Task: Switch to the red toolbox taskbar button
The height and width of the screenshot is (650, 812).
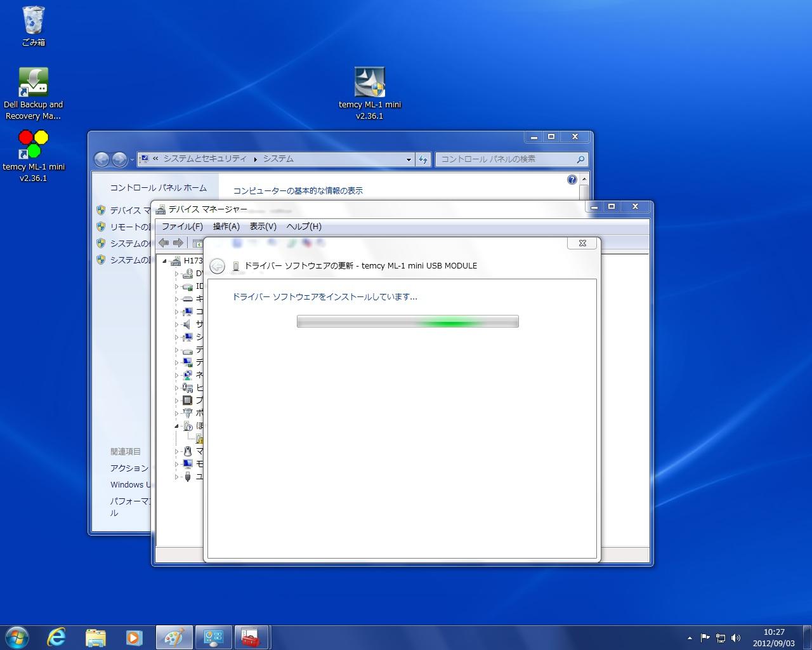Action: click(252, 637)
